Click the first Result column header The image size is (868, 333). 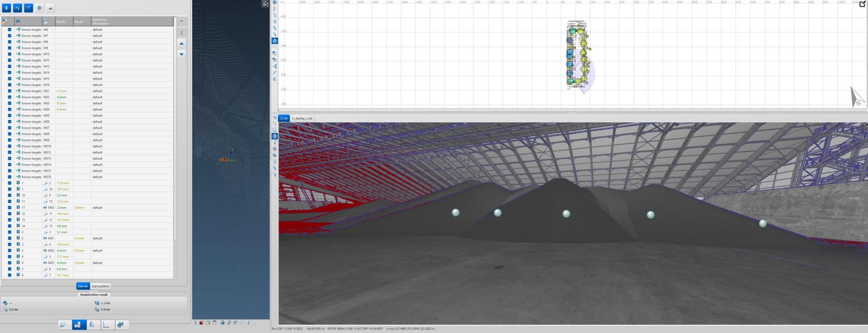[64, 22]
